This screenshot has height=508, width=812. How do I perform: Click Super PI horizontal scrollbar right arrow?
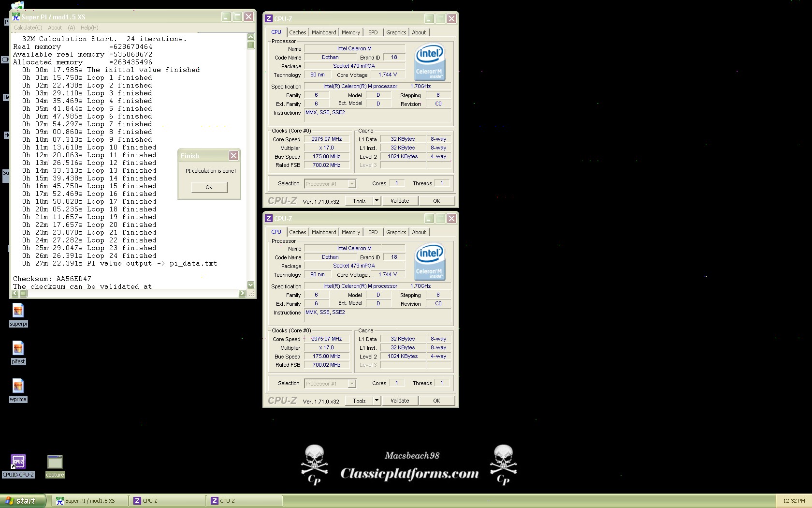pyautogui.click(x=242, y=293)
